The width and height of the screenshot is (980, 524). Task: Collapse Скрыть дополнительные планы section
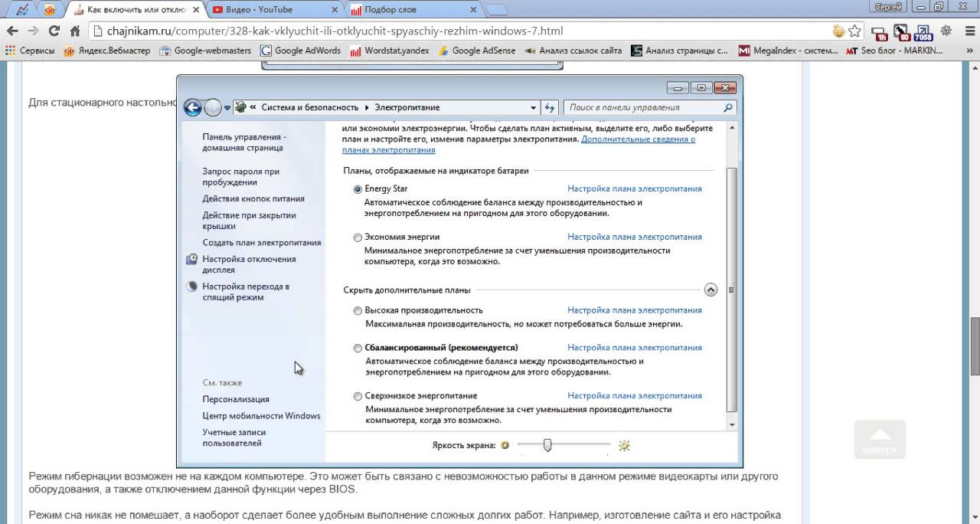point(710,290)
